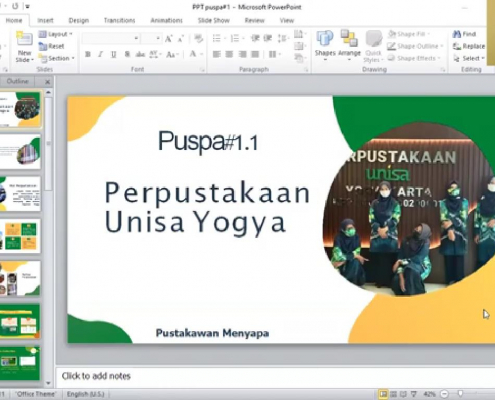Increase font size with Grow Font

click(x=169, y=39)
